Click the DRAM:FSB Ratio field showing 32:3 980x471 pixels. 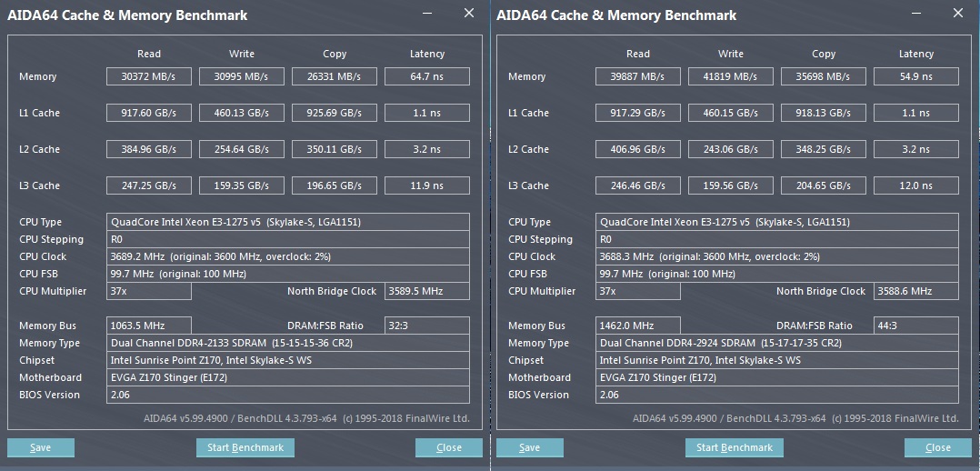[427, 326]
